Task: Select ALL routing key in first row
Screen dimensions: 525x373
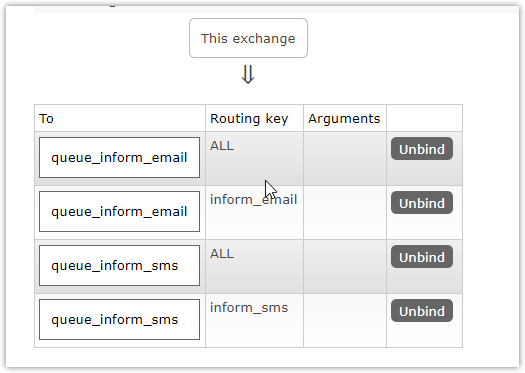Action: pos(222,146)
